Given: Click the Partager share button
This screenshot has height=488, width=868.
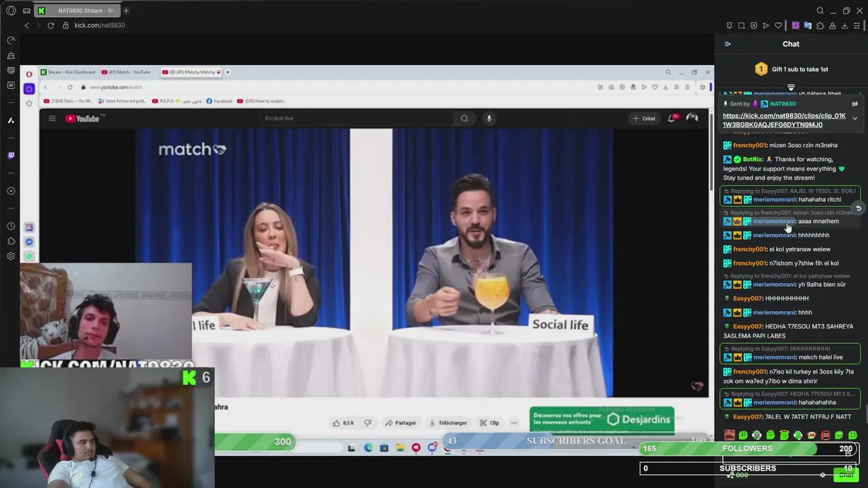Looking at the screenshot, I should [400, 423].
